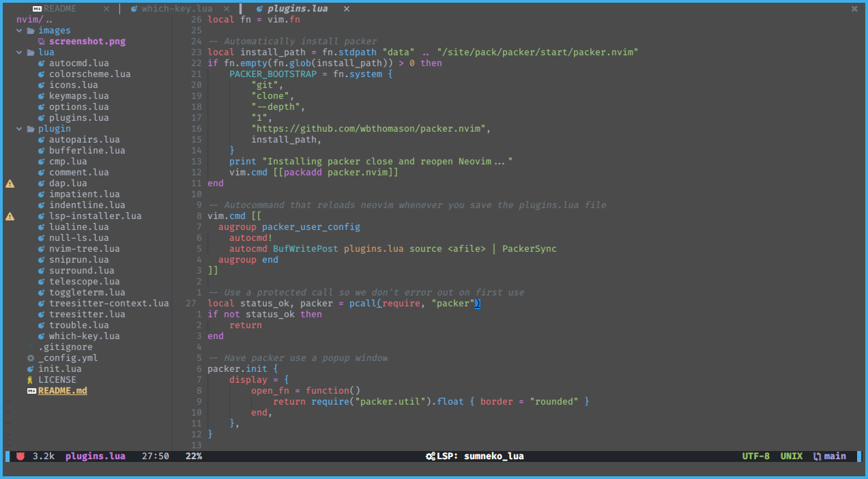Viewport: 868px width, 479px height.
Task: Click the UNIX file format indicator
Action: click(792, 456)
